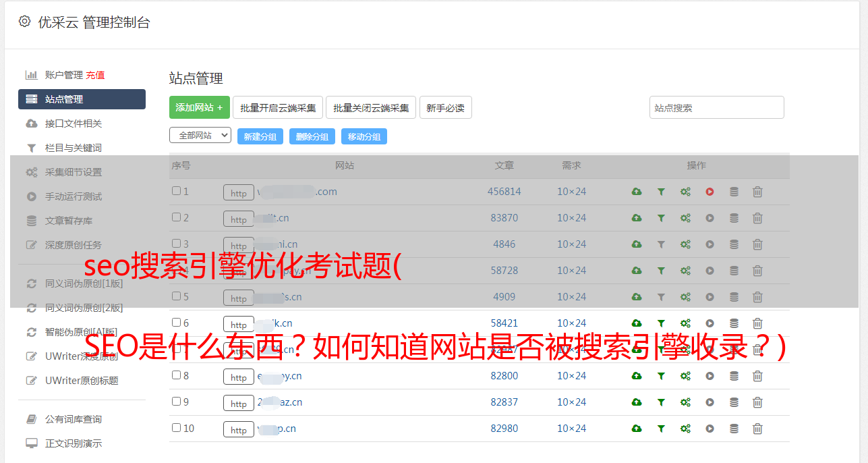Viewport: 868px width, 463px height.
Task: Click the 10×24 value in row 9
Action: coord(571,402)
